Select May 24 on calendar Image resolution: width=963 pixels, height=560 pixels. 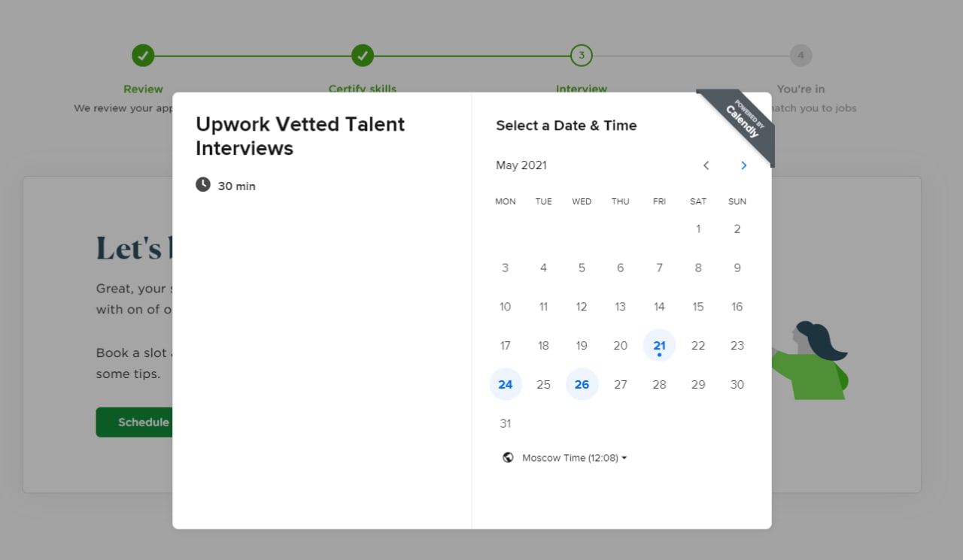[506, 385]
